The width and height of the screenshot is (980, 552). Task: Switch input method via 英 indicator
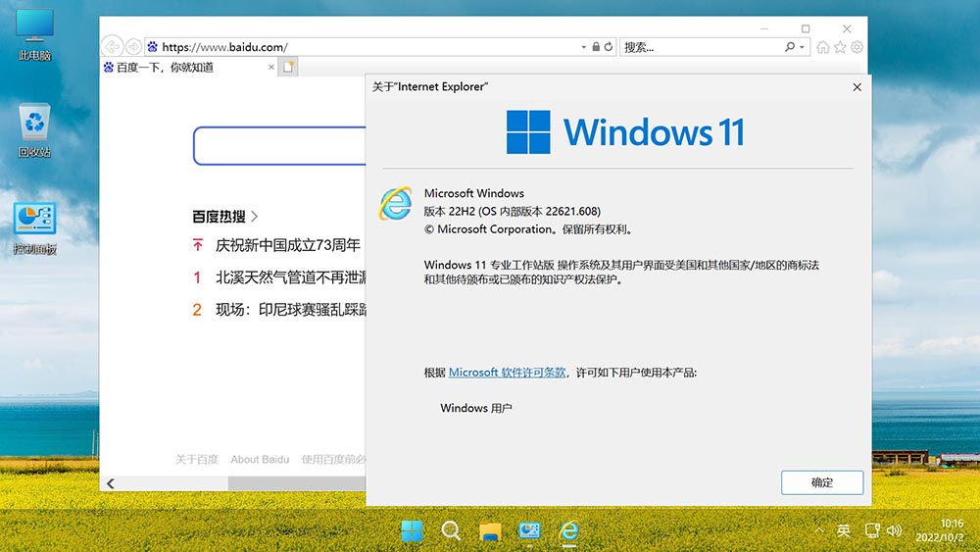pos(843,530)
